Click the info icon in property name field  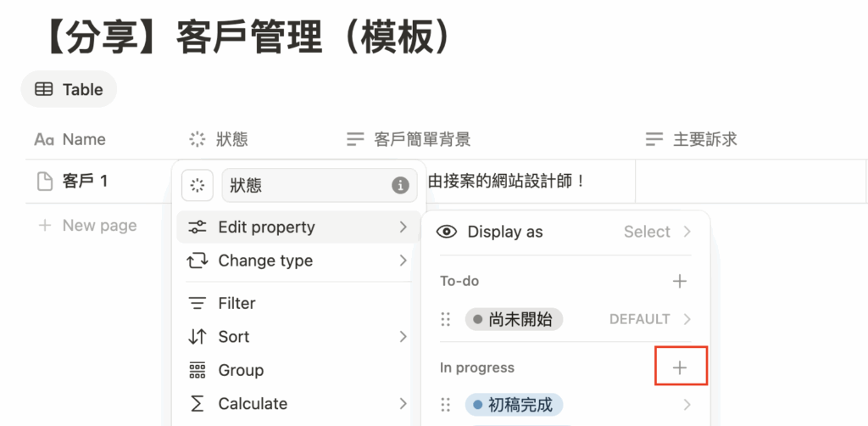tap(400, 185)
